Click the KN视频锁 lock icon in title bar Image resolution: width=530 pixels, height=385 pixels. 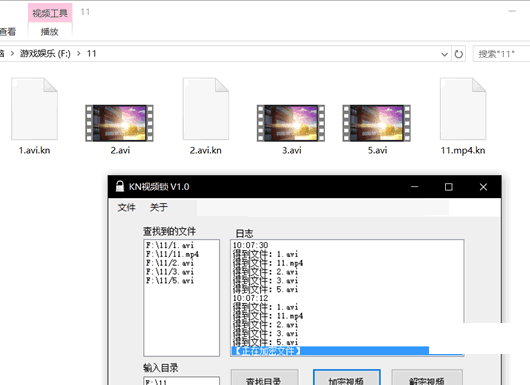(120, 186)
